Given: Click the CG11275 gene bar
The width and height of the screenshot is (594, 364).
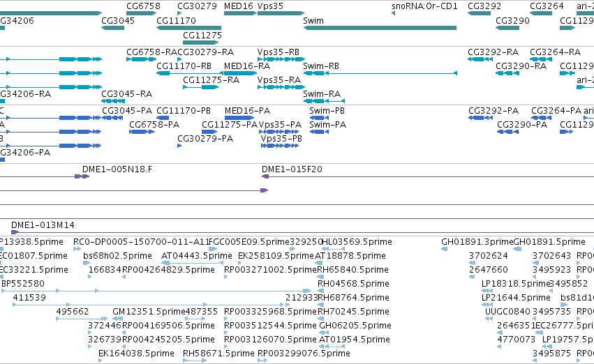Looking at the screenshot, I should [200, 42].
